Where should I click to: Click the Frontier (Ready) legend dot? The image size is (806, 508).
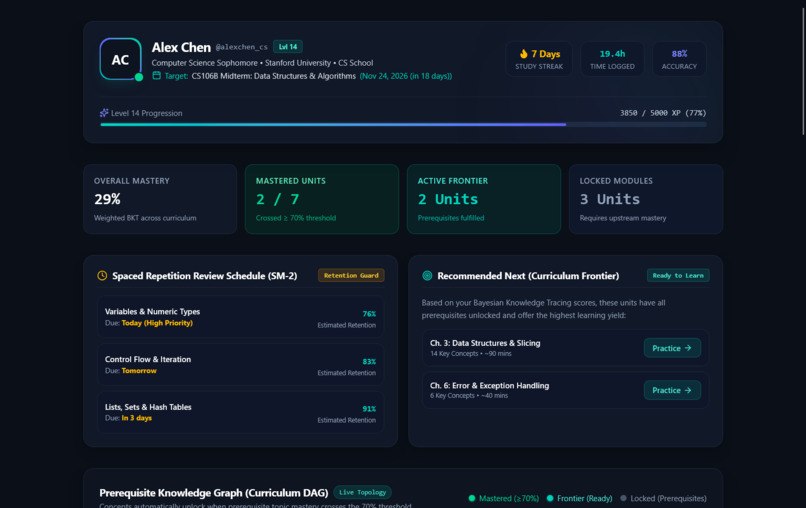click(550, 498)
